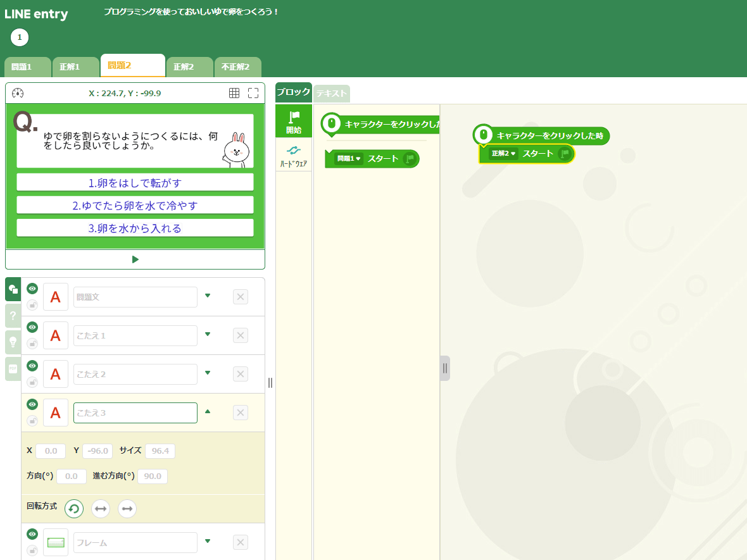
Task: Collapse the こたえ3 object properties arrow
Action: [208, 411]
